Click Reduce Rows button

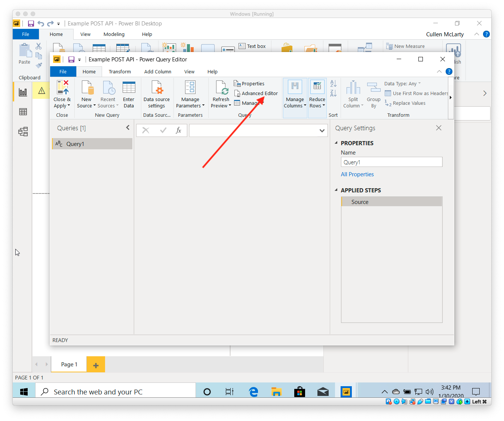point(317,98)
